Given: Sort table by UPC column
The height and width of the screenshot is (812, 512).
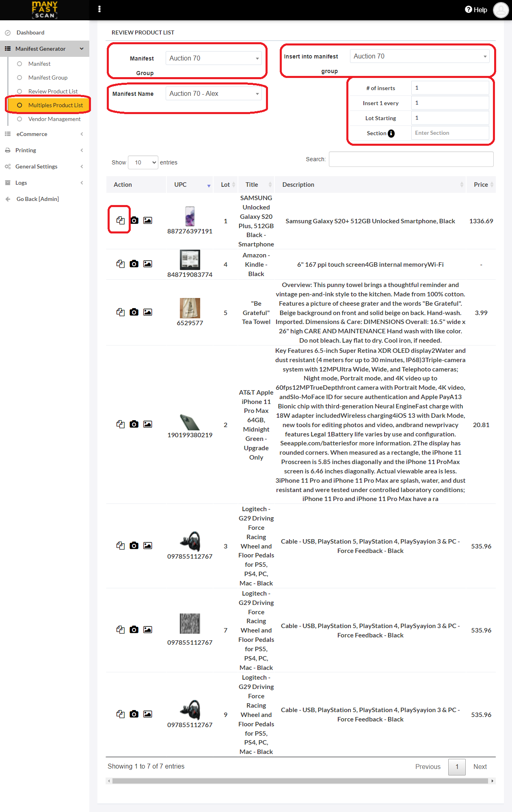Looking at the screenshot, I should [190, 185].
